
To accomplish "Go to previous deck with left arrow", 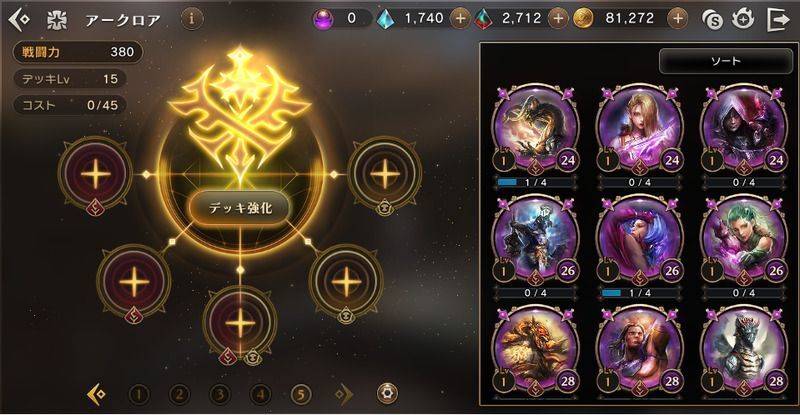I will click(96, 394).
